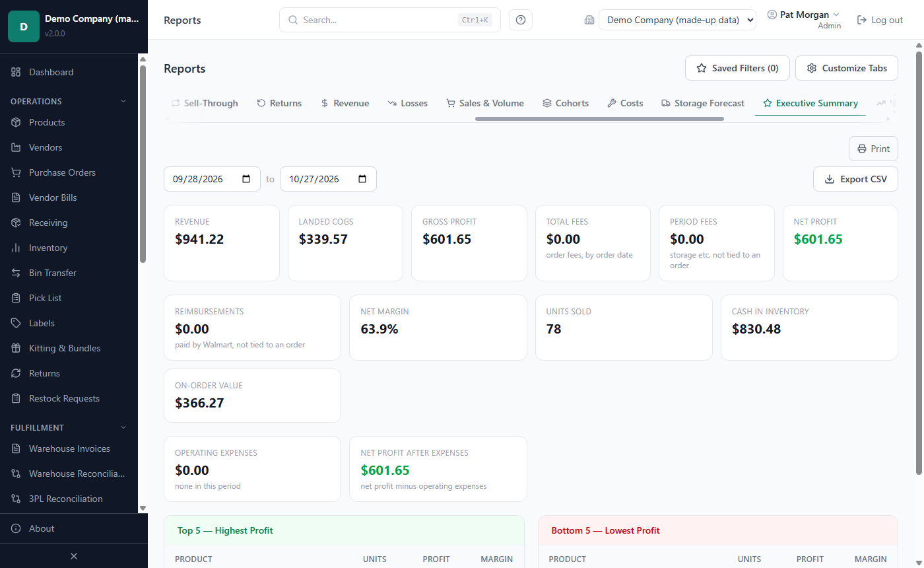Image resolution: width=924 pixels, height=568 pixels.
Task: Open the company selector dropdown
Action: pyautogui.click(x=677, y=20)
